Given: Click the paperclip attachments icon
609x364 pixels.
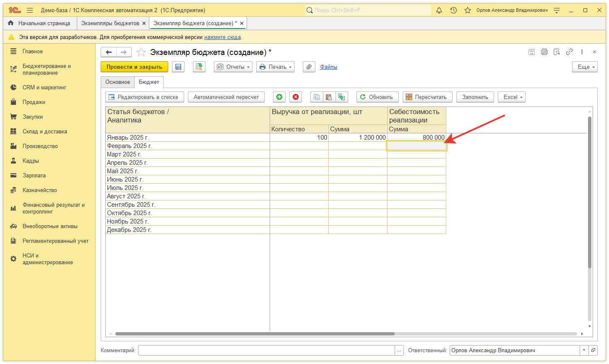Looking at the screenshot, I should click(309, 67).
